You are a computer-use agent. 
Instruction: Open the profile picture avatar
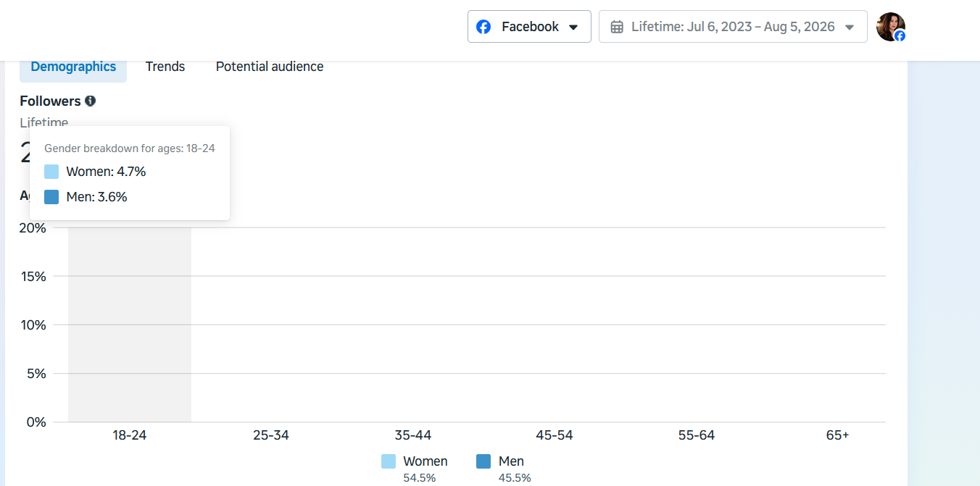click(890, 26)
